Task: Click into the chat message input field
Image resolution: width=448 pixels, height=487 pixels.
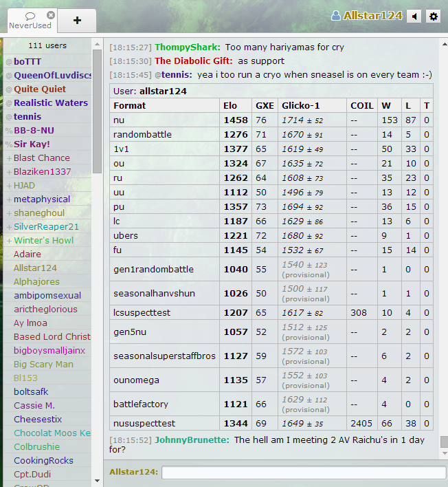Action: coord(303,473)
